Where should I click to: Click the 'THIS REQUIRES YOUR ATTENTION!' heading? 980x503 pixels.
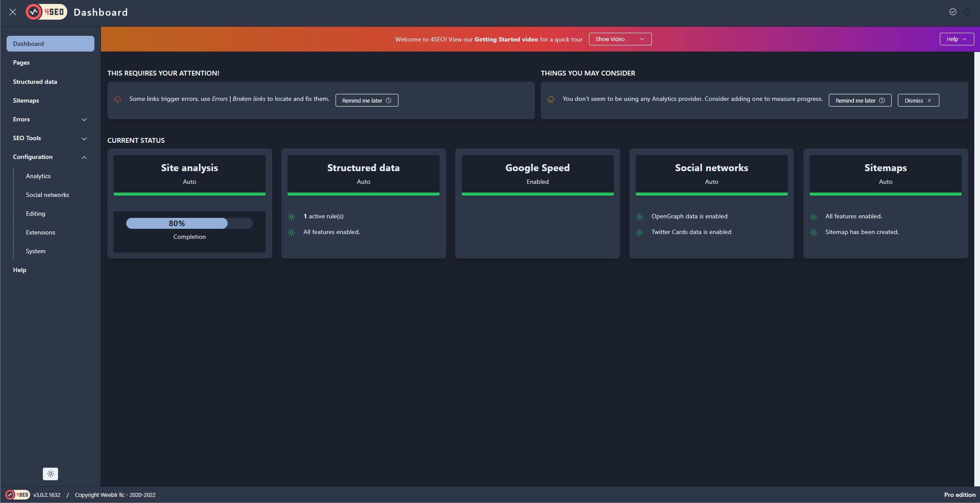tap(163, 73)
